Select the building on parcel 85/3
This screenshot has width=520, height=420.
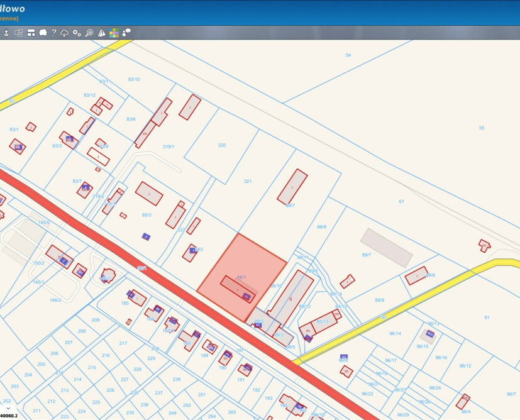click(149, 194)
